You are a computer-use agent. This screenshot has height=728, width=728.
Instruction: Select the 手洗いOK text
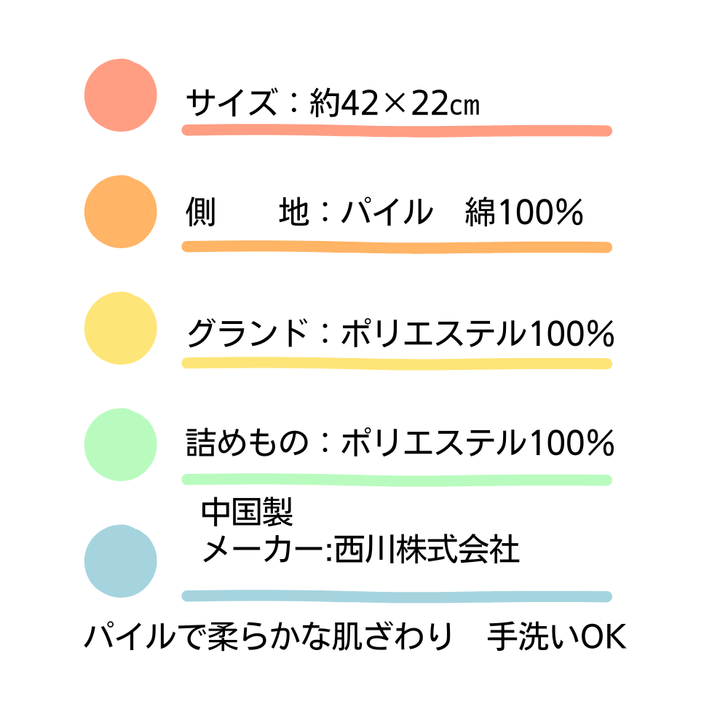557,637
